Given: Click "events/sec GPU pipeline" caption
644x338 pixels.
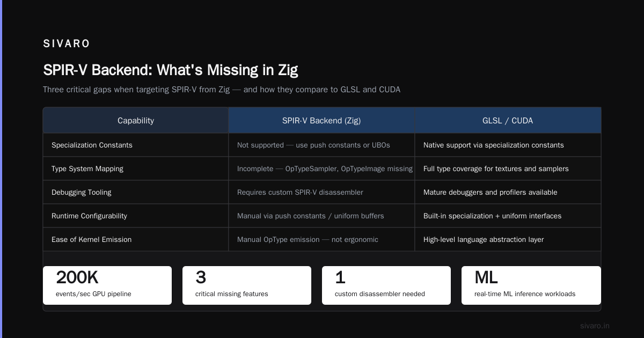Looking at the screenshot, I should [93, 293].
